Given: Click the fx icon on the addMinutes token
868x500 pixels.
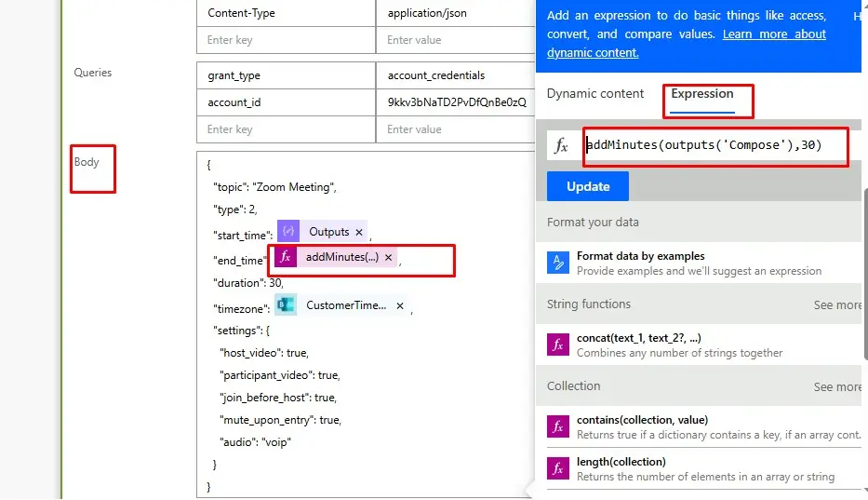Looking at the screenshot, I should coord(286,257).
